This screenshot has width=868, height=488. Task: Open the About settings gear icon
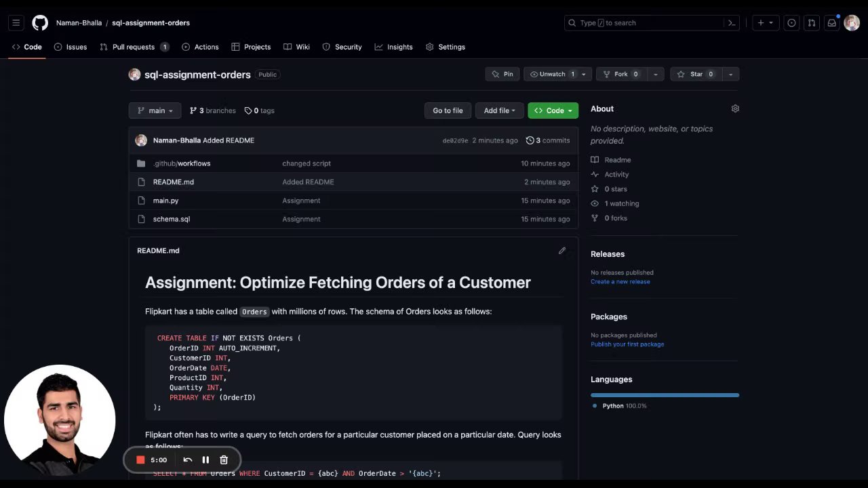coord(735,108)
